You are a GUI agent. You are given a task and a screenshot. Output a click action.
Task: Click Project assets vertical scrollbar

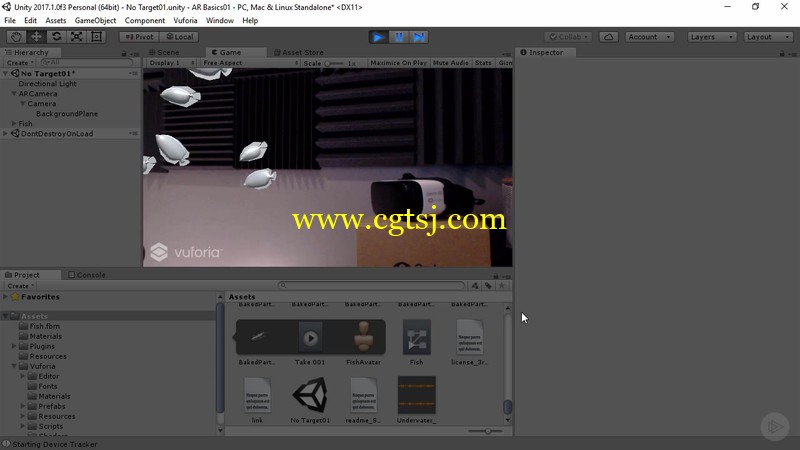508,365
